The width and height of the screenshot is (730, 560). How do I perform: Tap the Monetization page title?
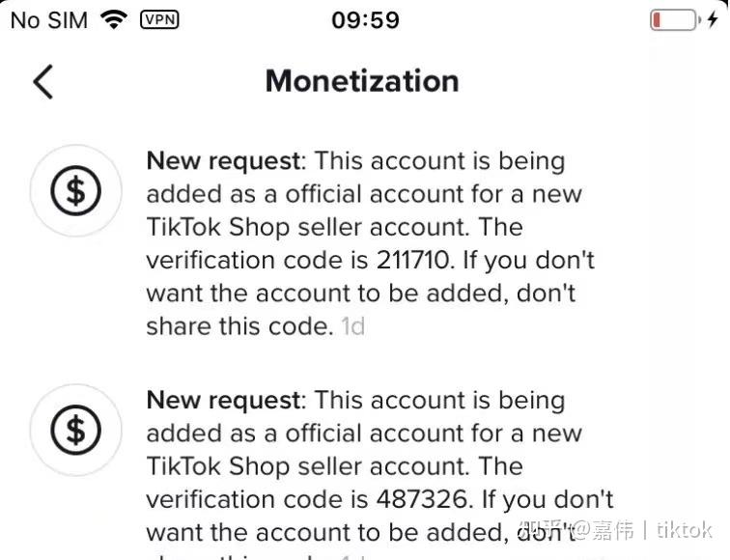point(362,81)
